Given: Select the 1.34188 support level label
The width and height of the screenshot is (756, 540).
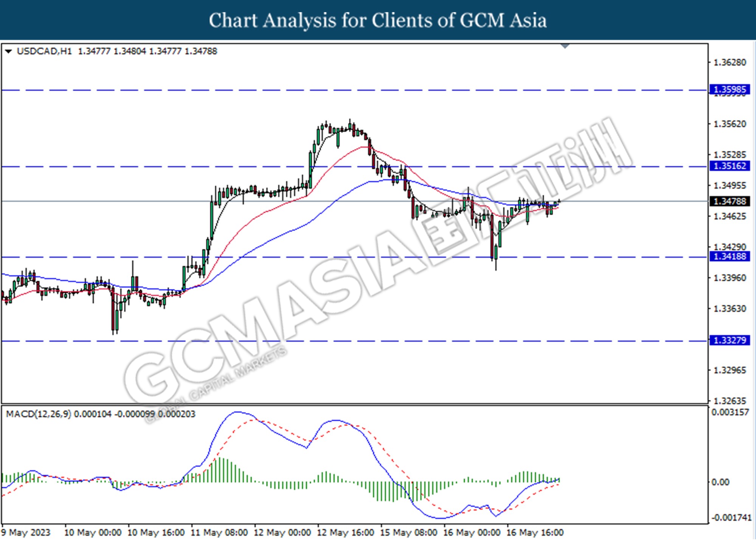Looking at the screenshot, I should coord(730,256).
